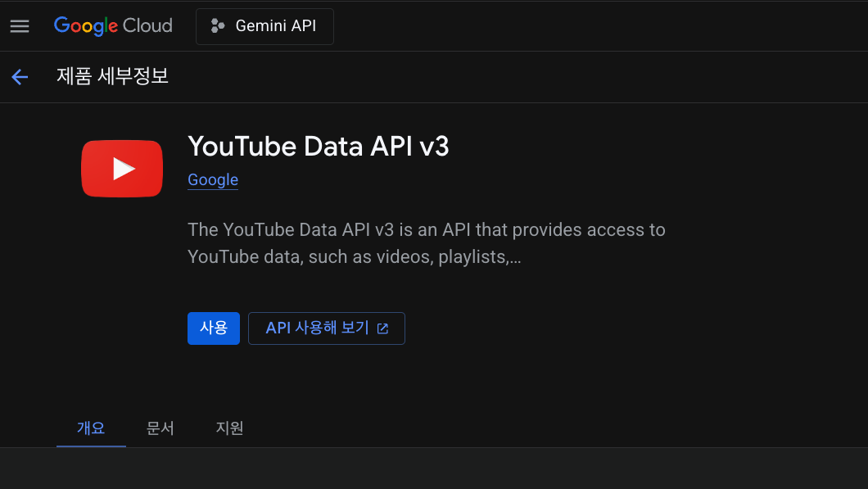Screen dimensions: 868x489
Task: Go back using the left arrow
Action: 20,77
